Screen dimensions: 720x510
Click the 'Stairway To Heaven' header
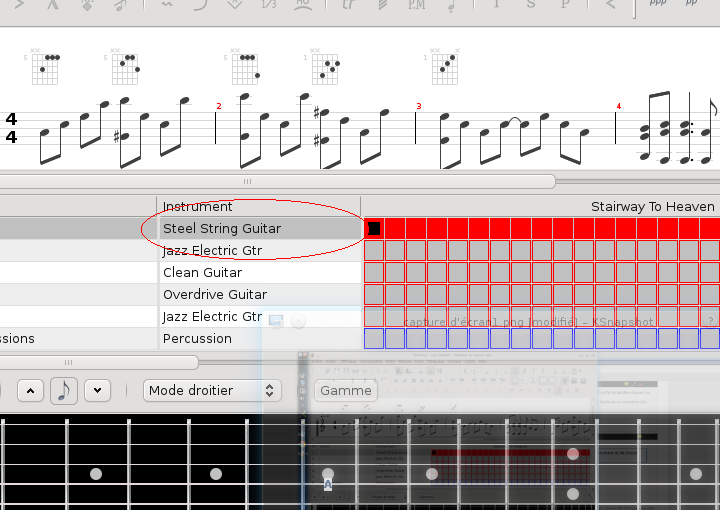click(652, 207)
